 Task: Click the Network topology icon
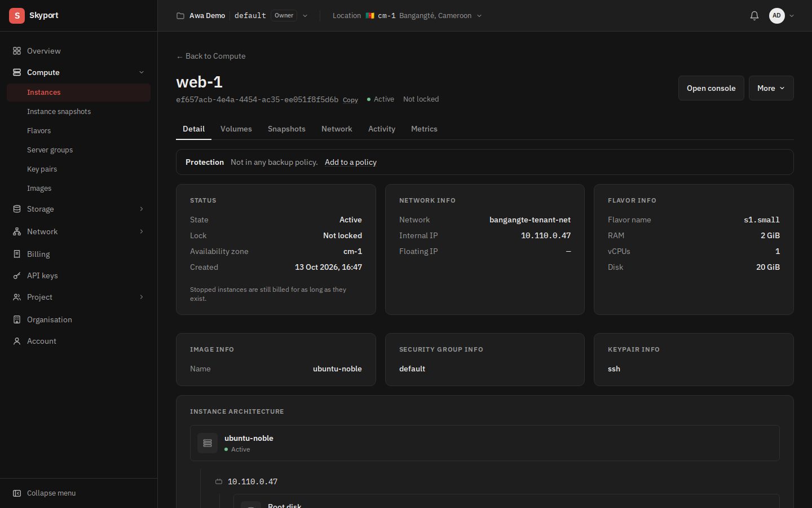(x=17, y=231)
